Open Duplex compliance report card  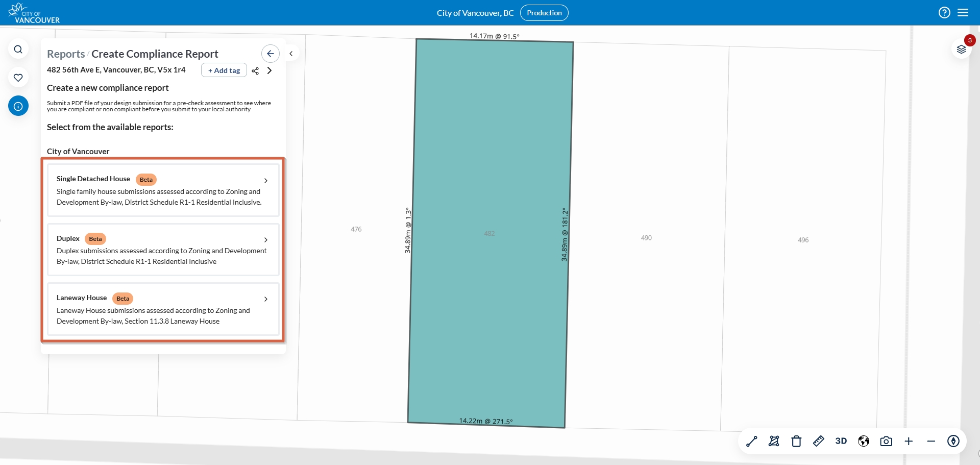coord(163,250)
